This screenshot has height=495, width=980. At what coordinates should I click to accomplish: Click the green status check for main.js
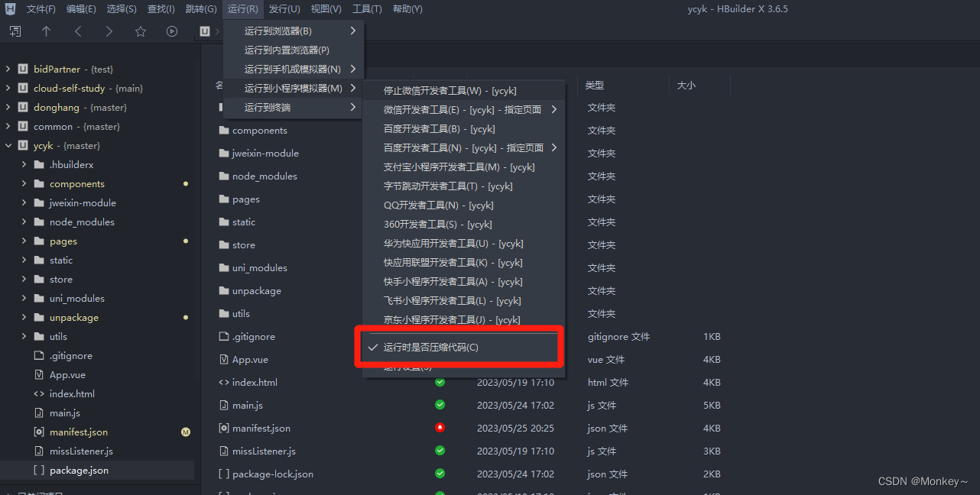coord(440,405)
